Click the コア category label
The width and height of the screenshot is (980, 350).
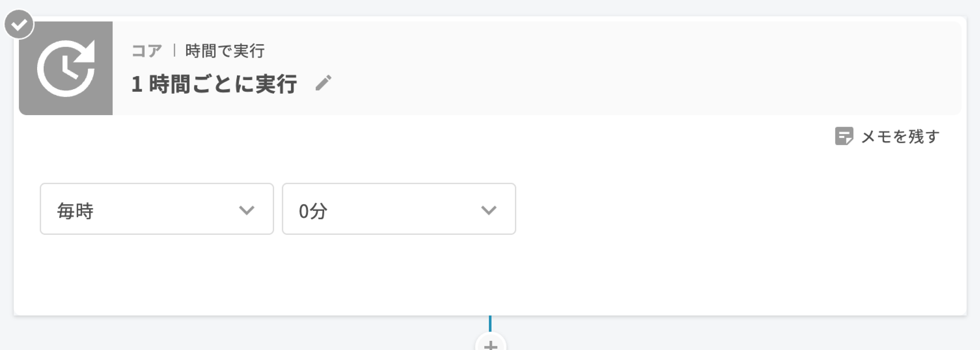pyautogui.click(x=147, y=51)
